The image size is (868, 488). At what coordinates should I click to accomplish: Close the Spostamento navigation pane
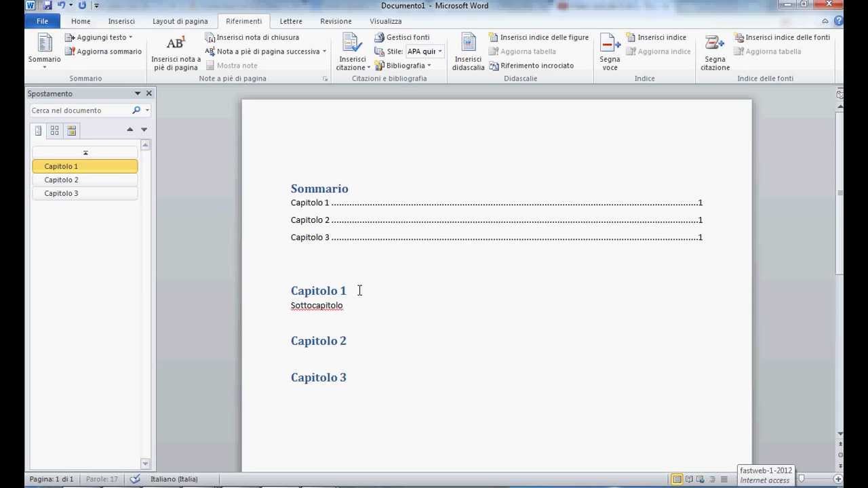pos(149,94)
